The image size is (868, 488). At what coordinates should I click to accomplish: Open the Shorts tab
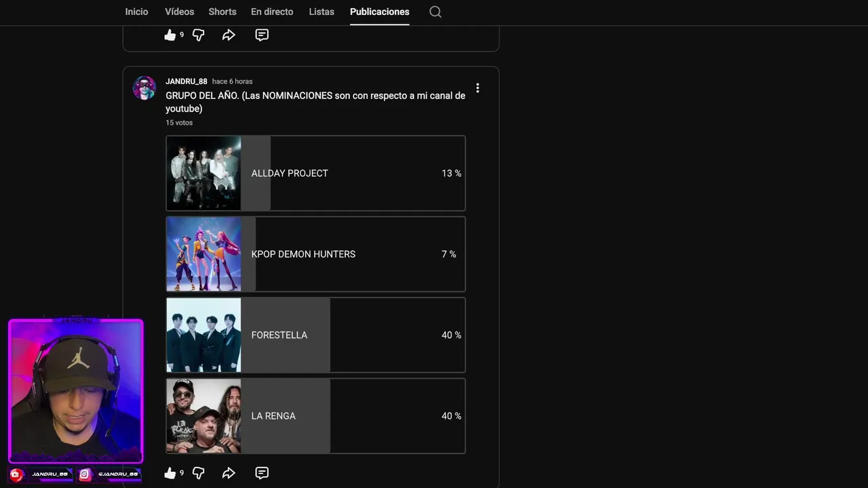click(222, 12)
